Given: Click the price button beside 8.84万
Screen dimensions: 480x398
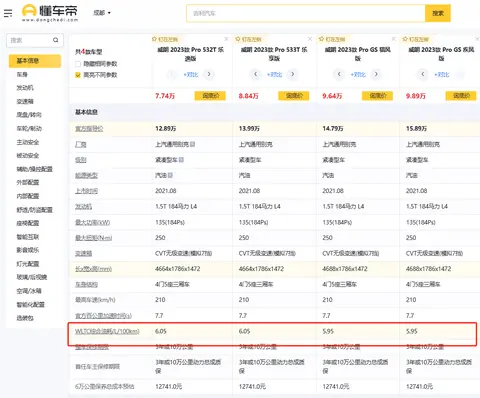Looking at the screenshot, I should [x=294, y=96].
